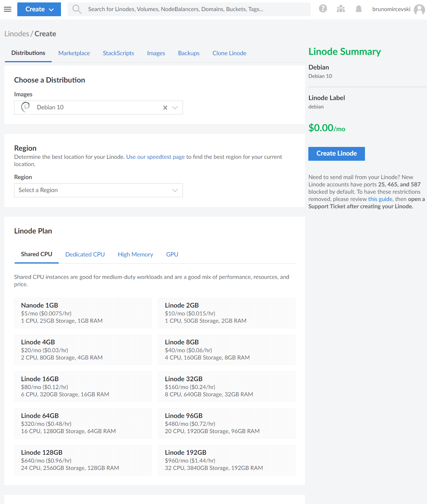Switch to the Backups tab
Screen dimensions: 427x504
(x=189, y=53)
